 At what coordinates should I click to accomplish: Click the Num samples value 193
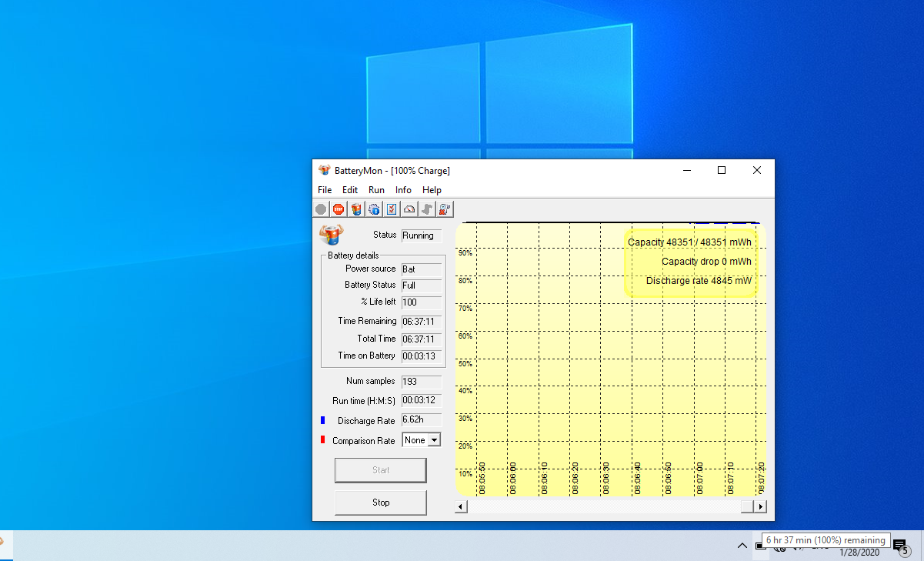422,382
